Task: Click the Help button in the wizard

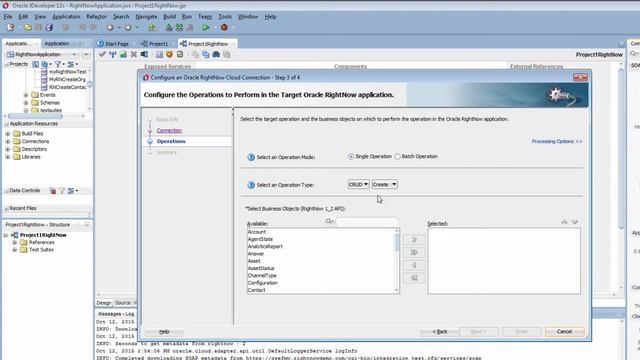Action: (164, 332)
